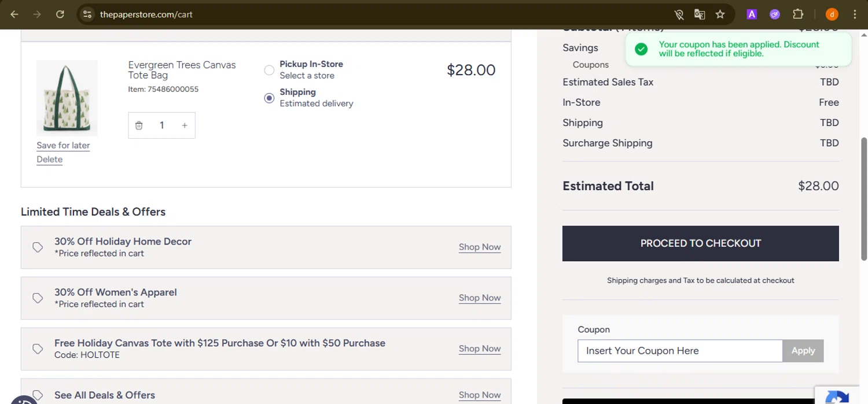868x404 pixels.
Task: Click Proceed to Checkout button
Action: 700,243
